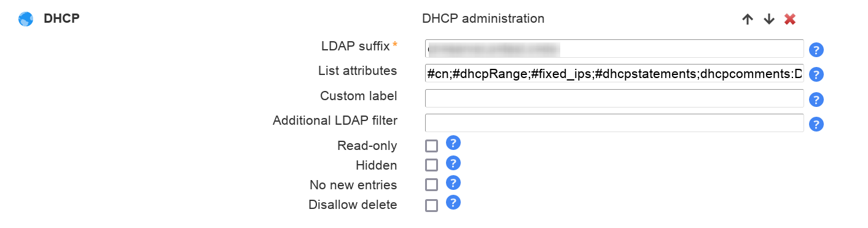Viewport: 868px width, 228px height.
Task: Tick the Hidden checkbox
Action: click(x=432, y=165)
